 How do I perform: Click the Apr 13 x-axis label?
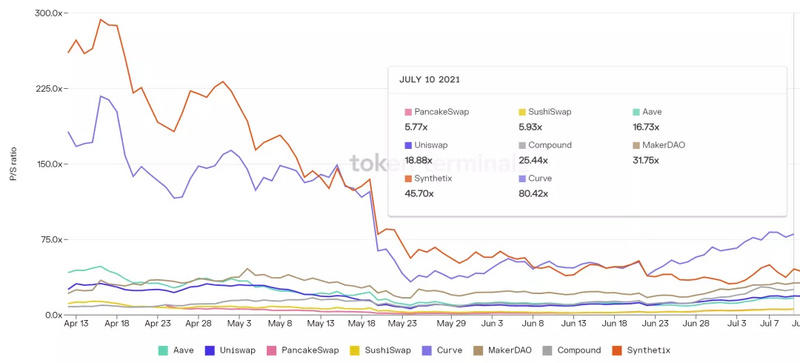coord(76,323)
